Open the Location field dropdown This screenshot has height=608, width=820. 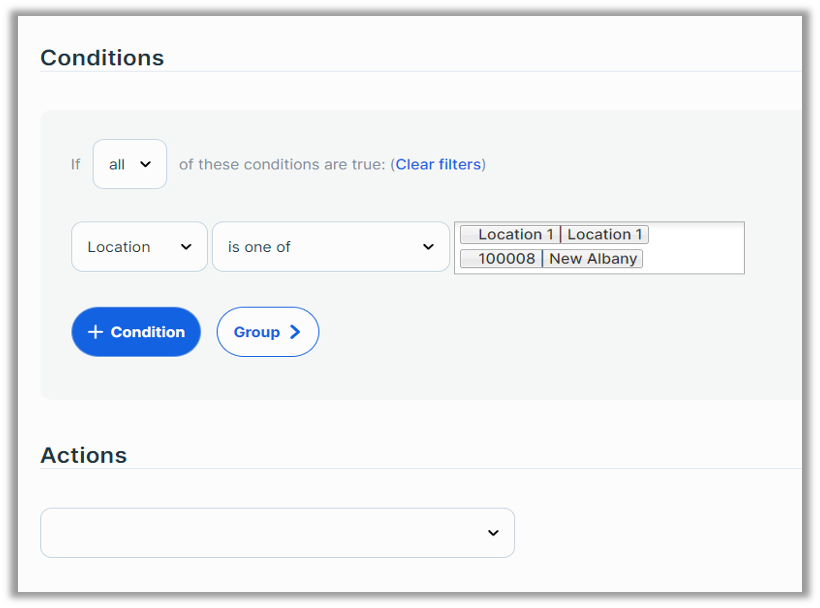point(139,247)
